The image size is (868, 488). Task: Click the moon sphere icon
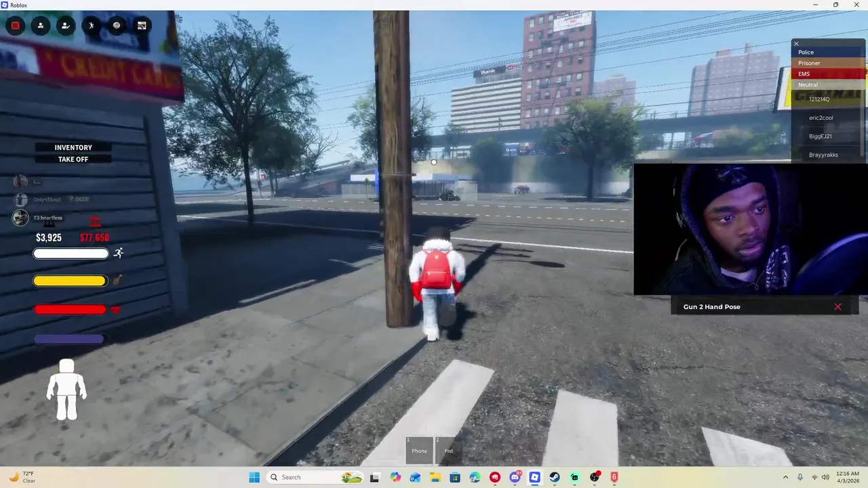pos(116,26)
